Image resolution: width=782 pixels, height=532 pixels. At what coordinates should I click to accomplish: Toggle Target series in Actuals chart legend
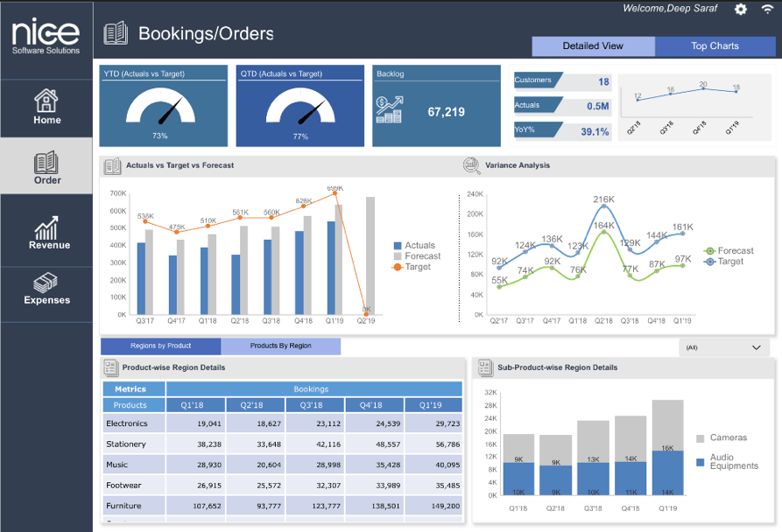point(417,267)
